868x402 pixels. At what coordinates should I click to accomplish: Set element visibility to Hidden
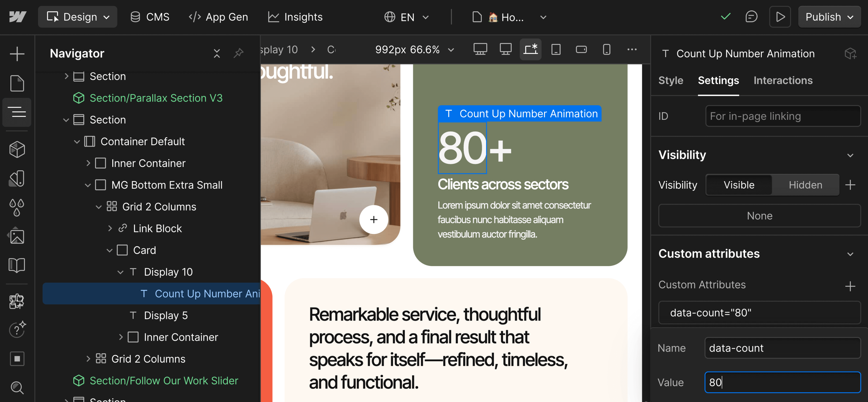tap(805, 185)
